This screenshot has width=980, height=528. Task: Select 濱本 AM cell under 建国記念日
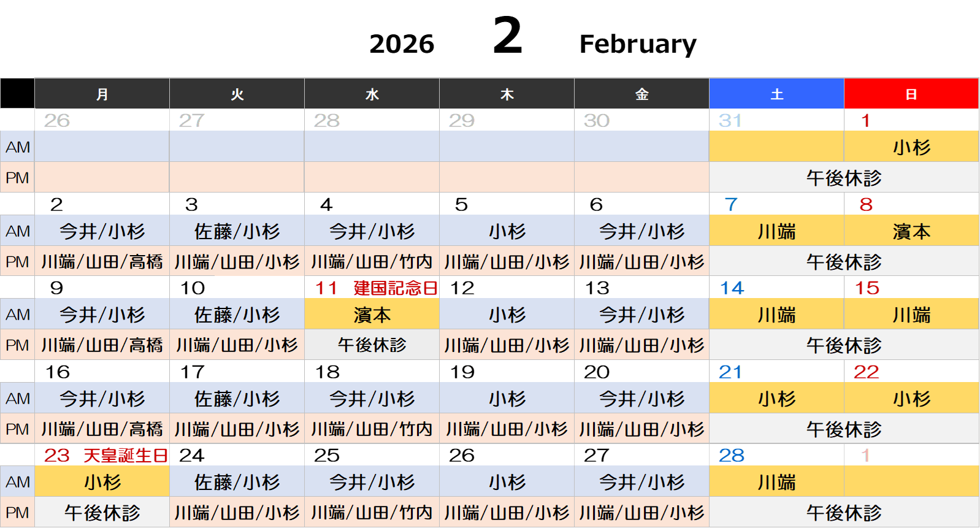point(372,315)
